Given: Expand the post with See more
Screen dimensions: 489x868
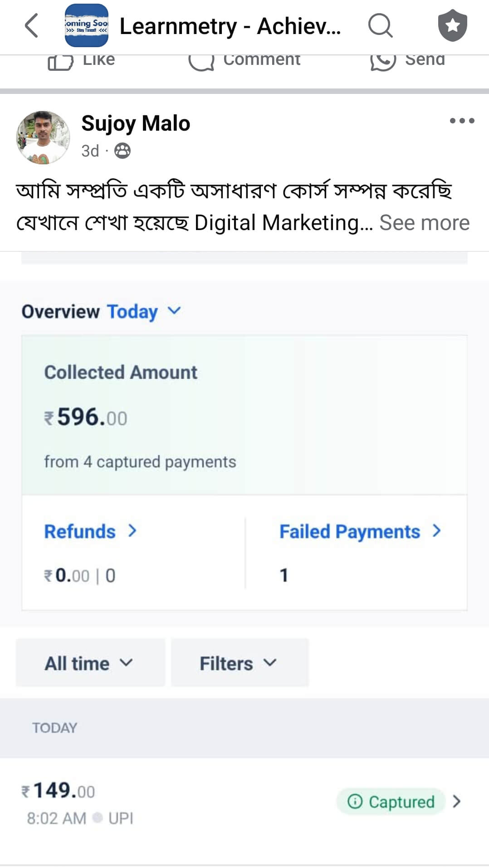Looking at the screenshot, I should pyautogui.click(x=424, y=223).
